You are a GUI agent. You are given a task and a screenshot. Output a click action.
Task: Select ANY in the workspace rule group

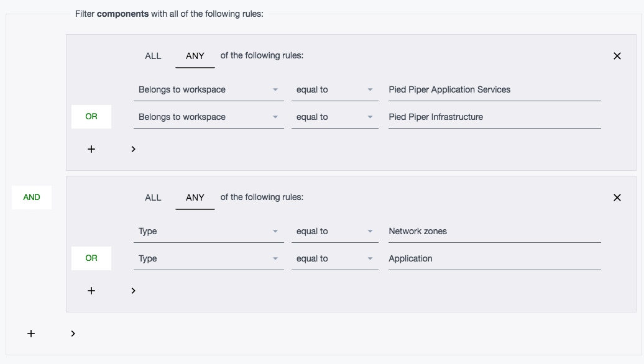click(195, 56)
